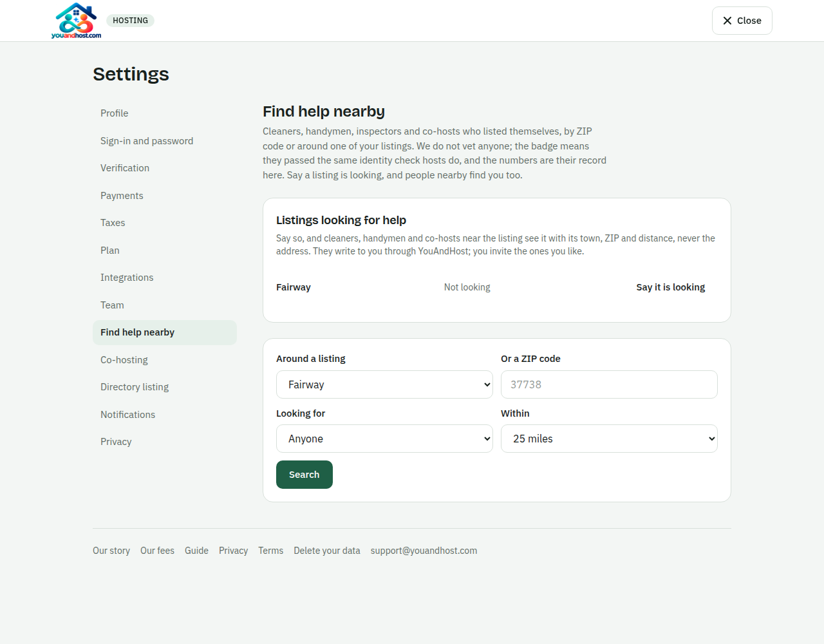Image resolution: width=824 pixels, height=644 pixels.
Task: Open the Profile settings section
Action: [165, 113]
